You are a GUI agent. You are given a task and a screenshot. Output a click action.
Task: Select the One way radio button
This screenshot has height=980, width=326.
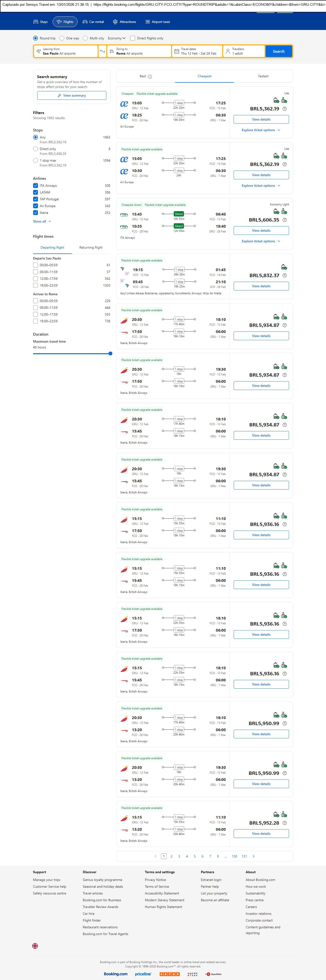62,38
